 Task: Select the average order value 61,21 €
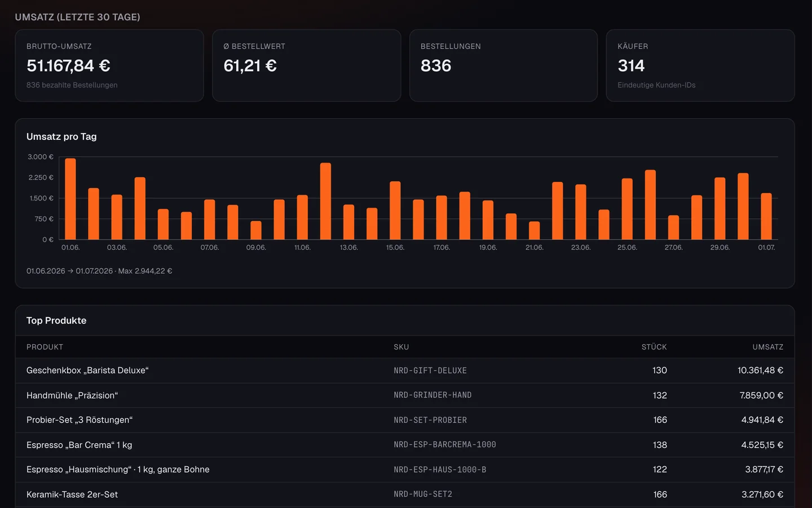[x=250, y=66]
